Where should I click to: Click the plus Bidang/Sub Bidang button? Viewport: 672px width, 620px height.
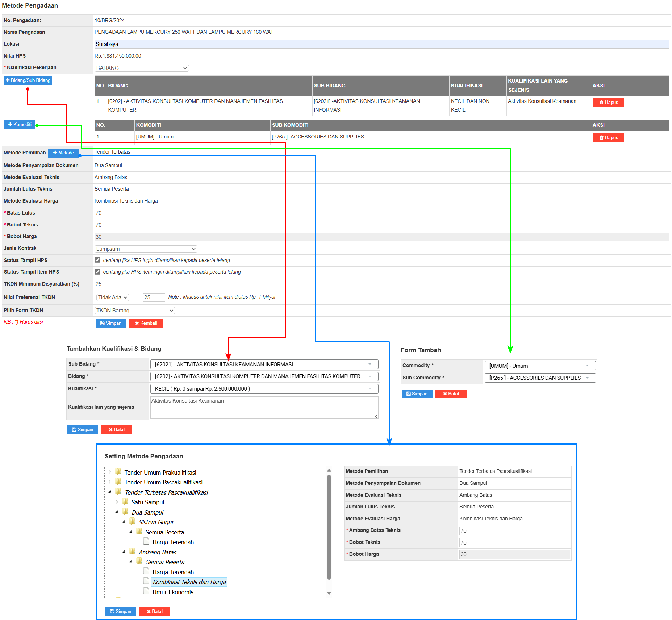coord(28,80)
